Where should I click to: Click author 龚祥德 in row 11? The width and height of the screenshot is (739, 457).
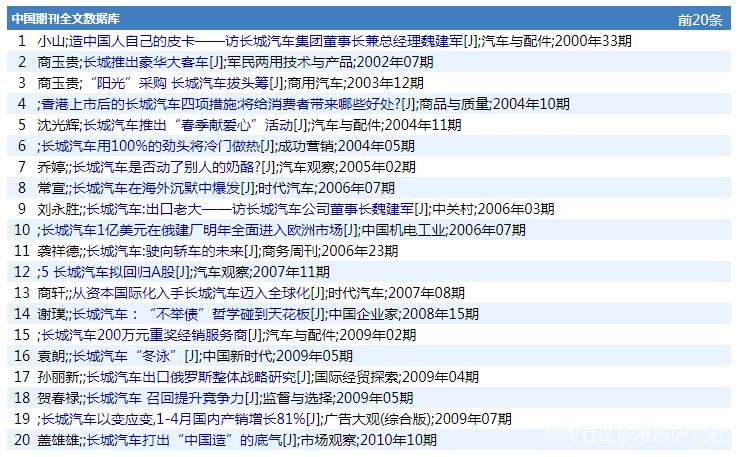click(x=58, y=251)
